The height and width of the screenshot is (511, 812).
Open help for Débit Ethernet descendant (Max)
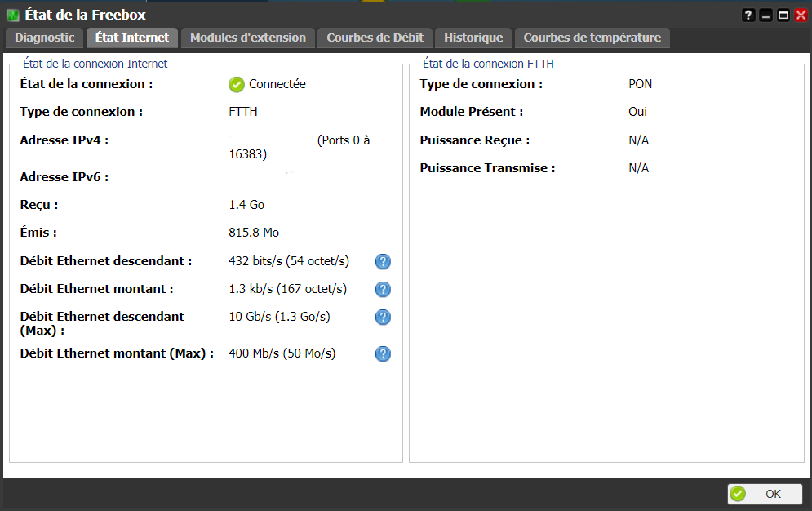(383, 317)
